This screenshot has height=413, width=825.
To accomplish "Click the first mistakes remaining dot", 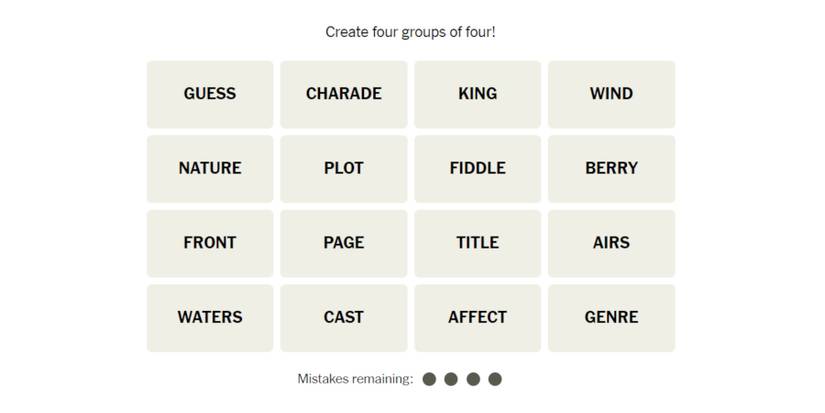I will point(429,379).
